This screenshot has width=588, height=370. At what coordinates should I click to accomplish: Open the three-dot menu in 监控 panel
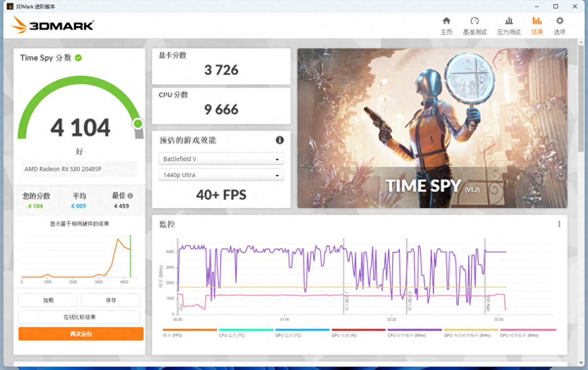[559, 224]
